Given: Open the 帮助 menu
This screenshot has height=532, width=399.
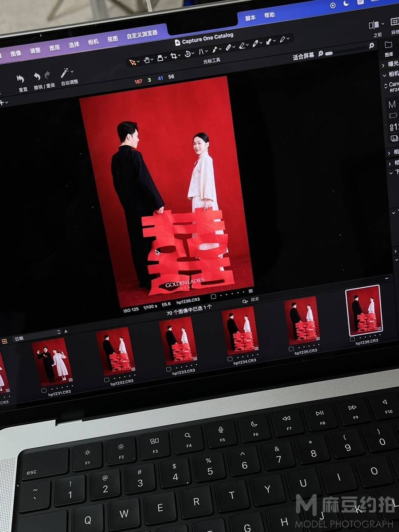Looking at the screenshot, I should tap(269, 15).
